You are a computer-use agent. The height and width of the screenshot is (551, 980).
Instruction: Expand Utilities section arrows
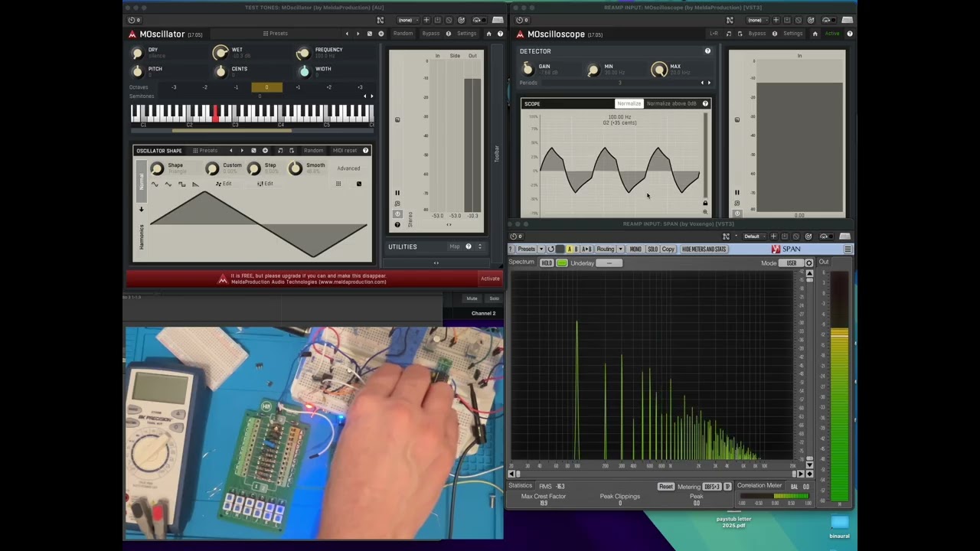click(x=480, y=246)
